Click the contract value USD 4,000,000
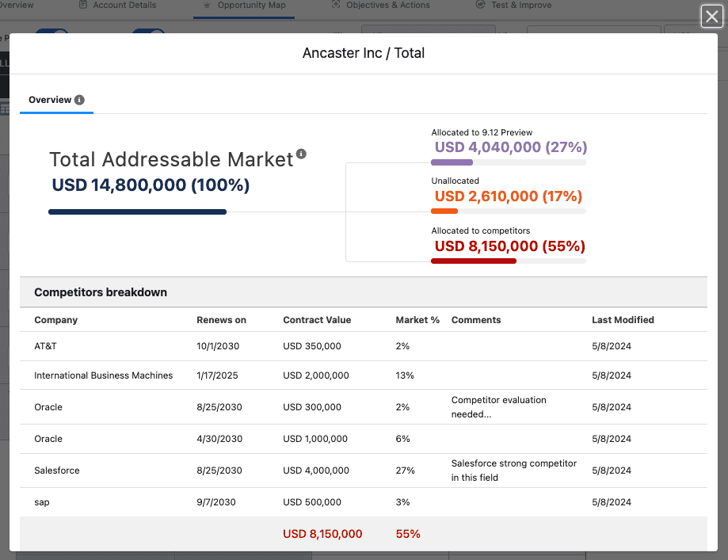Screen dimensions: 728x560 [316, 470]
